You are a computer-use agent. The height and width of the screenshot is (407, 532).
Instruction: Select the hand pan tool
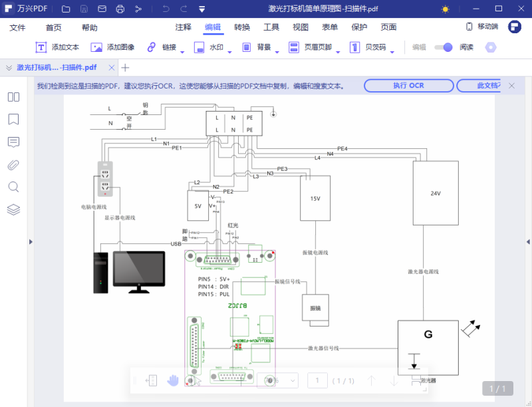(173, 380)
